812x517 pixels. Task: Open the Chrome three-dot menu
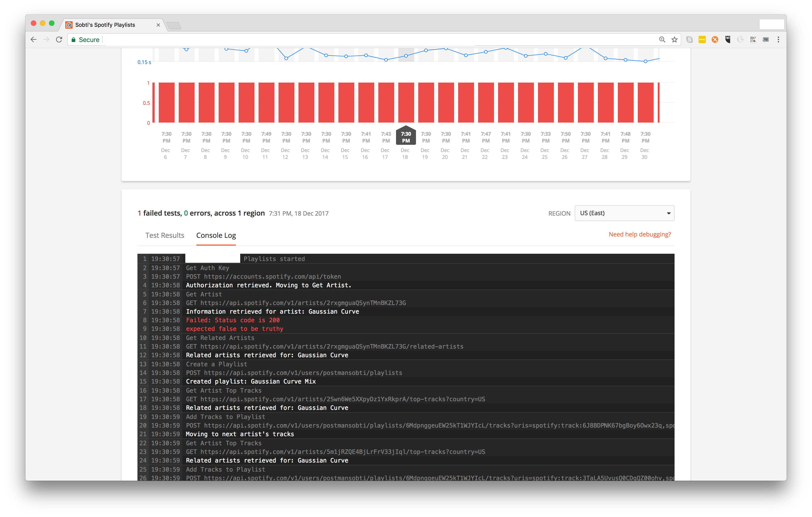coord(778,40)
